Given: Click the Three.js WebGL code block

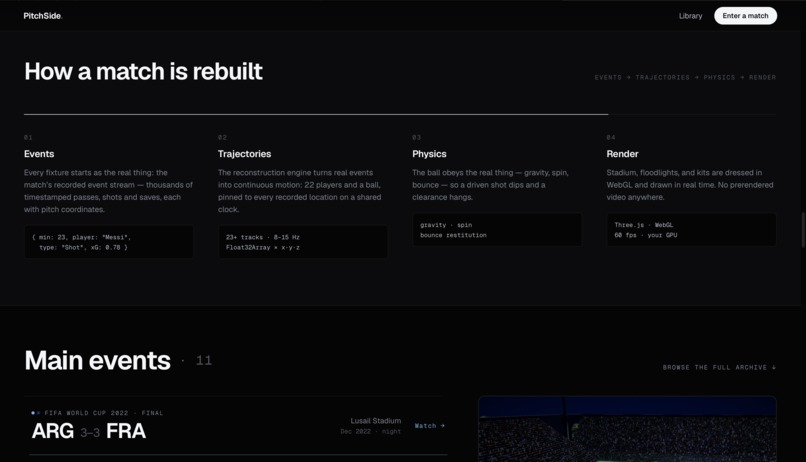Looking at the screenshot, I should tap(691, 230).
